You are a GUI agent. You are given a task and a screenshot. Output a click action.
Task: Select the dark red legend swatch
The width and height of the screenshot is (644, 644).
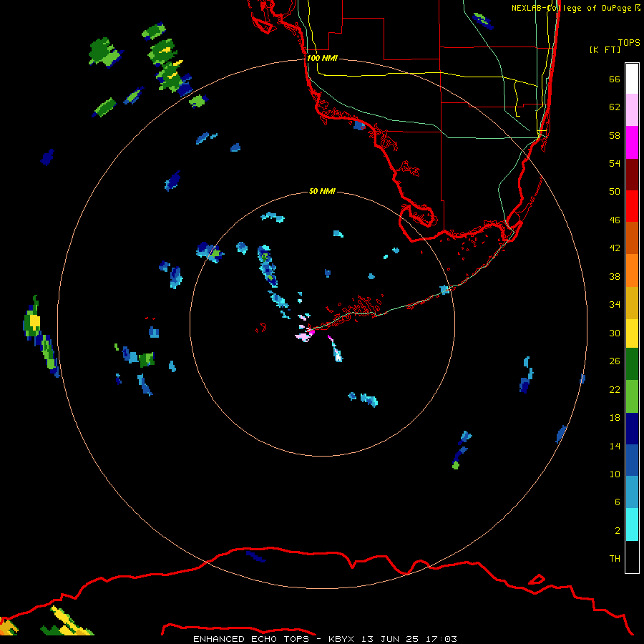632,174
